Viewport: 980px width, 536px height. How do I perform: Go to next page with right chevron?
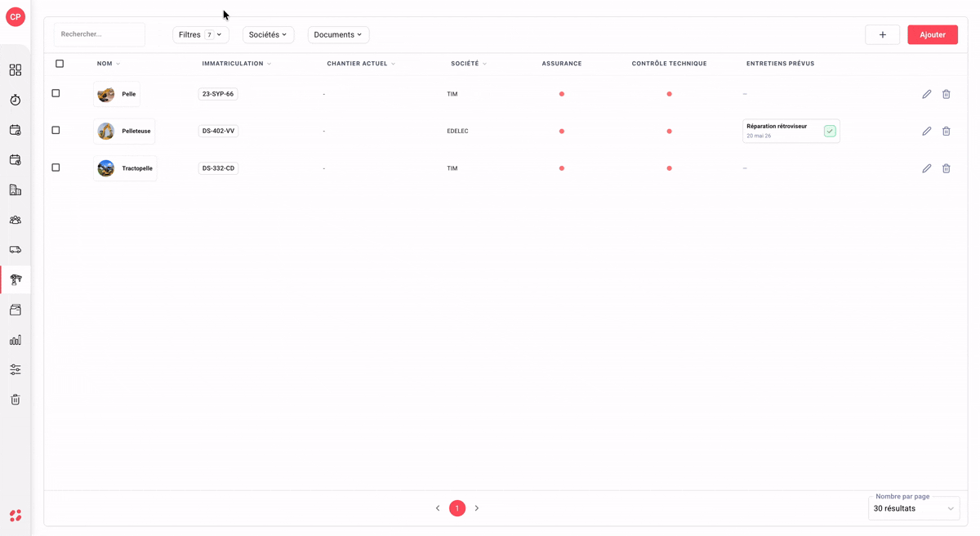[477, 508]
